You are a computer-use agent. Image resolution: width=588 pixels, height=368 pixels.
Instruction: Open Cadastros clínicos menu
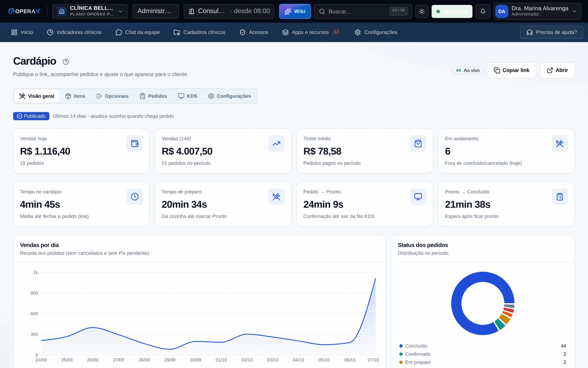pyautogui.click(x=200, y=32)
